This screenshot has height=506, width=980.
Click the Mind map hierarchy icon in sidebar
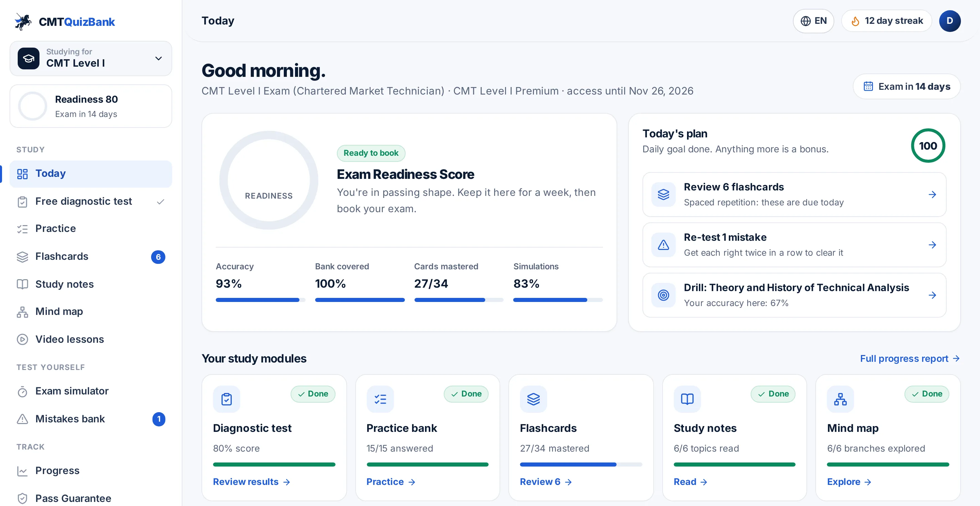click(x=22, y=312)
